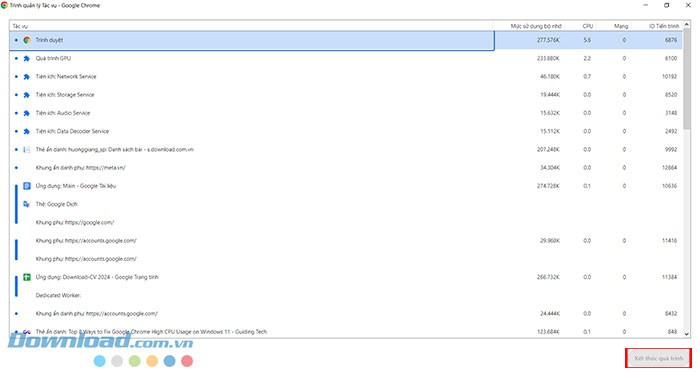Click the process ID 10192

(670, 77)
